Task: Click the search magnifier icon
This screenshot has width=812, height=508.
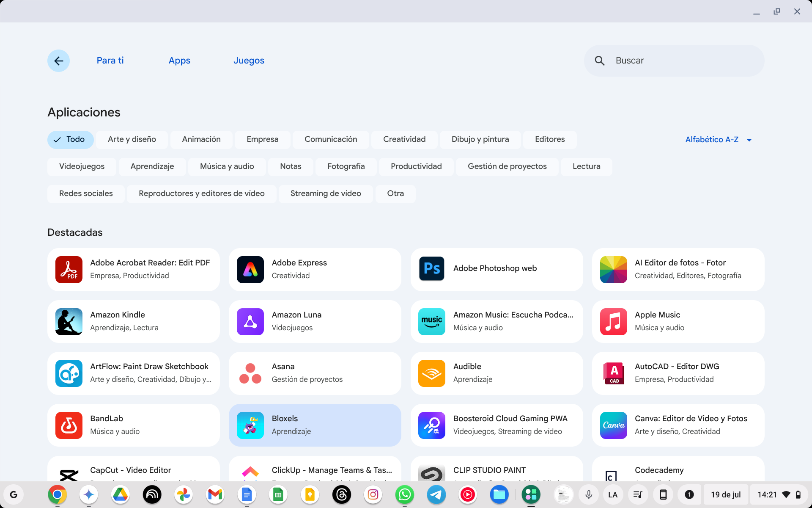Action: click(x=599, y=61)
